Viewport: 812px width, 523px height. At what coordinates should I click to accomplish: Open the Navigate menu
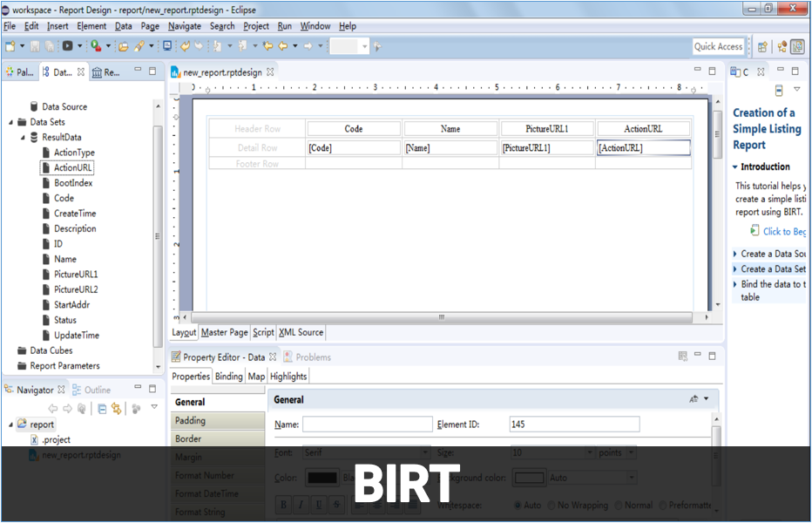(185, 26)
